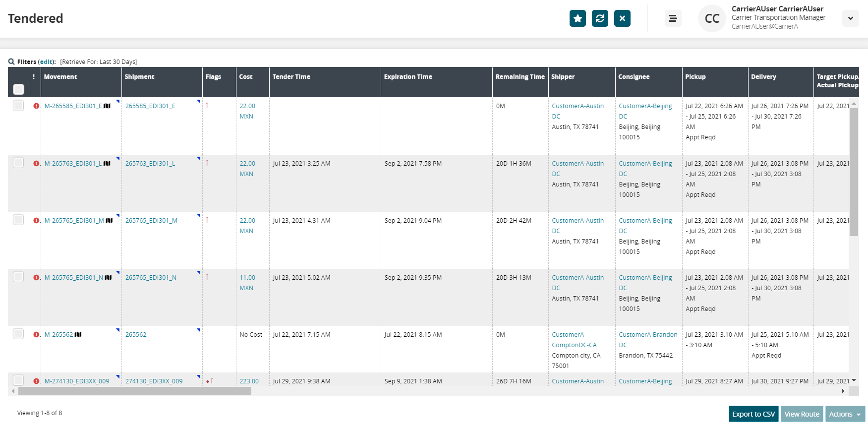Screen dimensions: 868x428
Task: Open the 22.00 MXN cost link in first row
Action: (x=247, y=106)
